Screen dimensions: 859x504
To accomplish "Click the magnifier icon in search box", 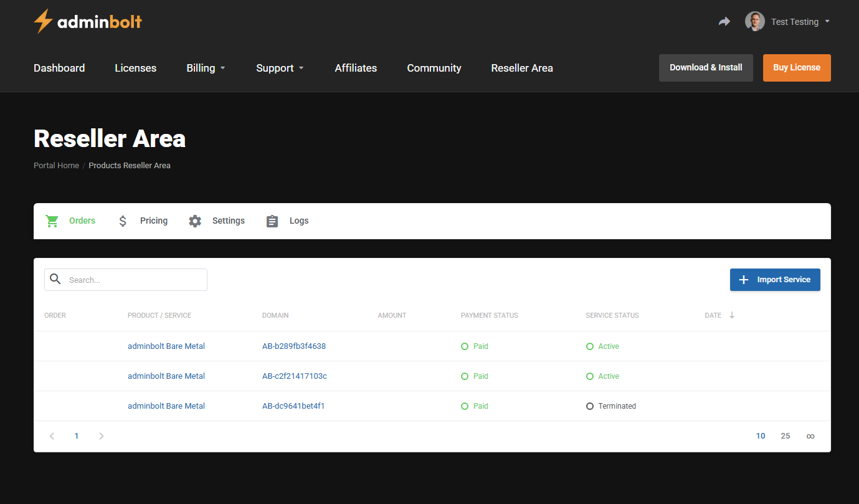I will (x=55, y=279).
